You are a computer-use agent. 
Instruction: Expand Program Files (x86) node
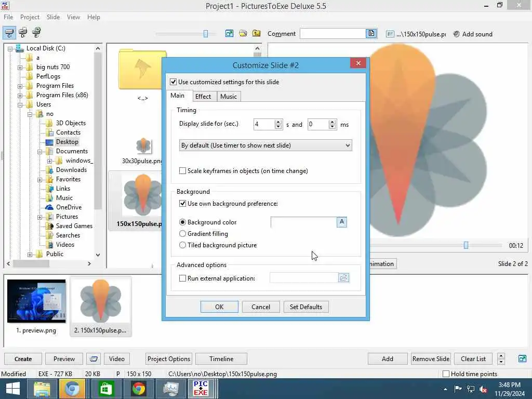coord(20,96)
